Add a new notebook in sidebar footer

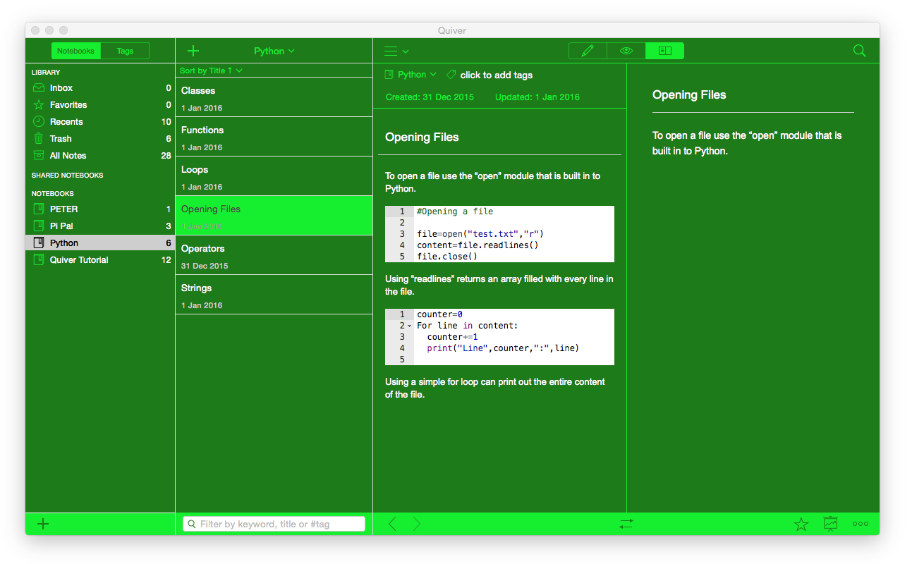43,524
